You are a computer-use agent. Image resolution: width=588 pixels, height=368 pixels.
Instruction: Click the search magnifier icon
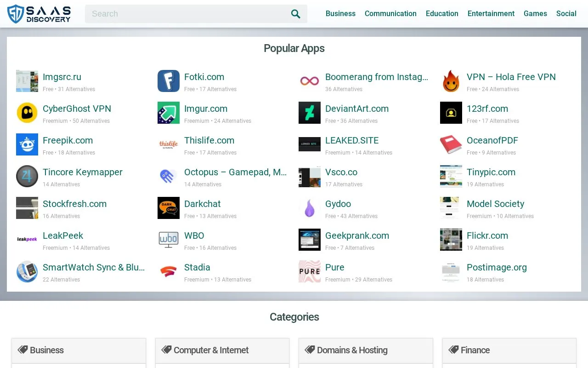coord(296,14)
